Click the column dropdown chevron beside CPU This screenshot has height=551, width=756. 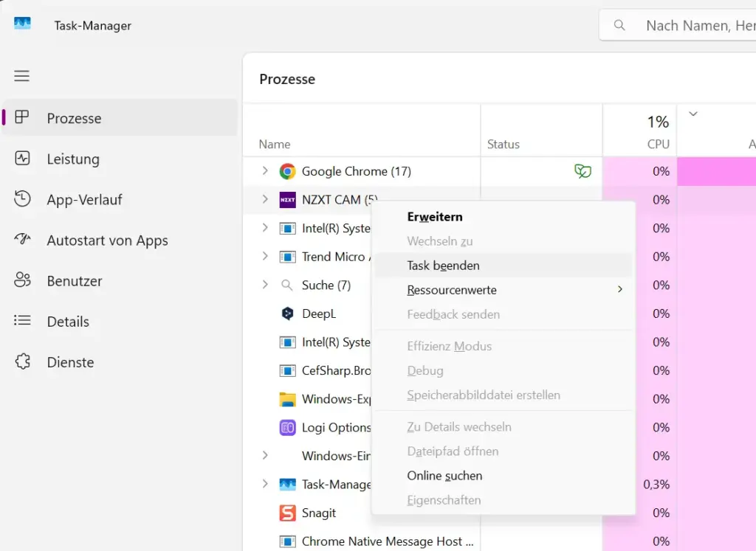tap(693, 114)
